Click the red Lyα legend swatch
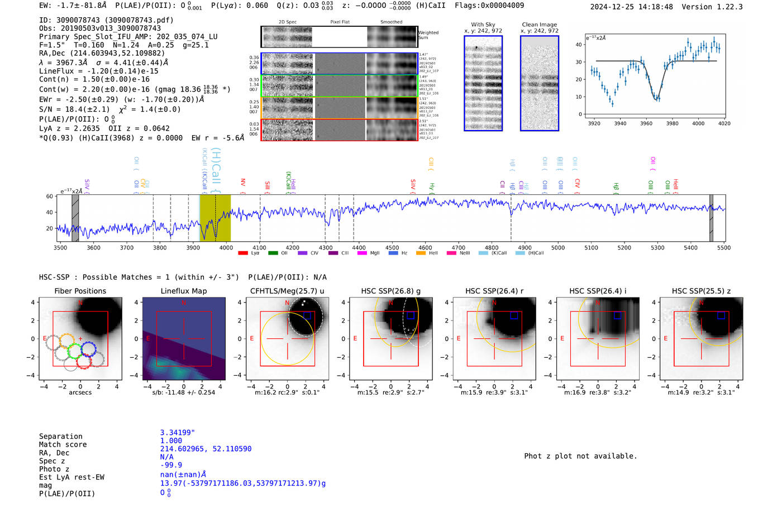 coord(242,253)
